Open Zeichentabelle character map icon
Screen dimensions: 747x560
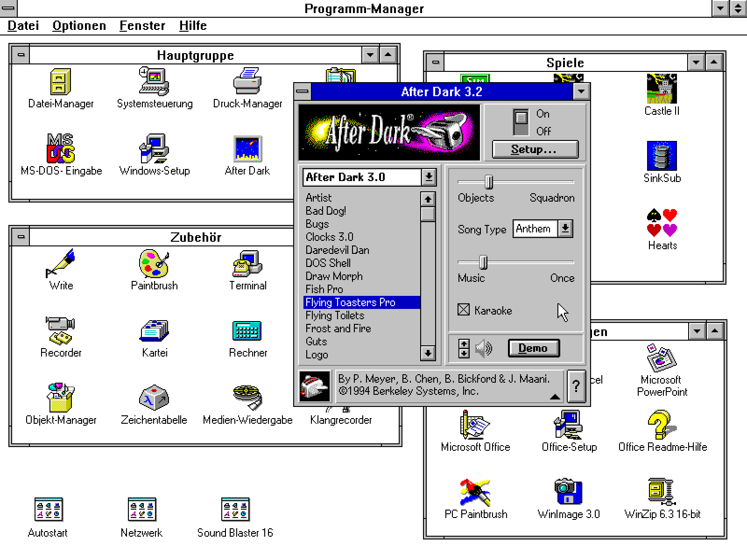pyautogui.click(x=154, y=398)
